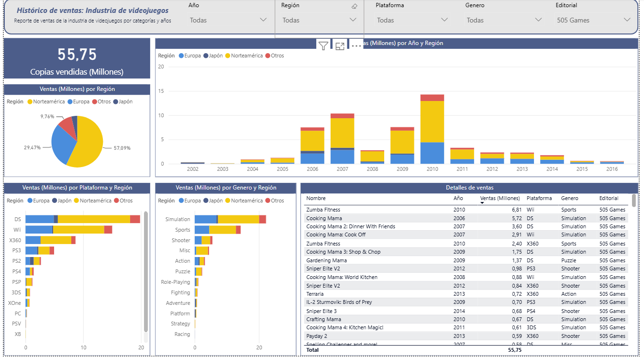Clear selections with the Región slicer eraser
The image size is (644, 358).
355,6
